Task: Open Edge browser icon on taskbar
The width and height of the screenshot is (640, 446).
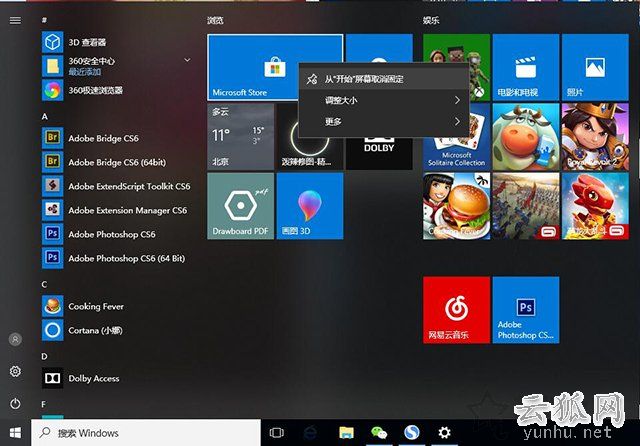Action: (311, 433)
